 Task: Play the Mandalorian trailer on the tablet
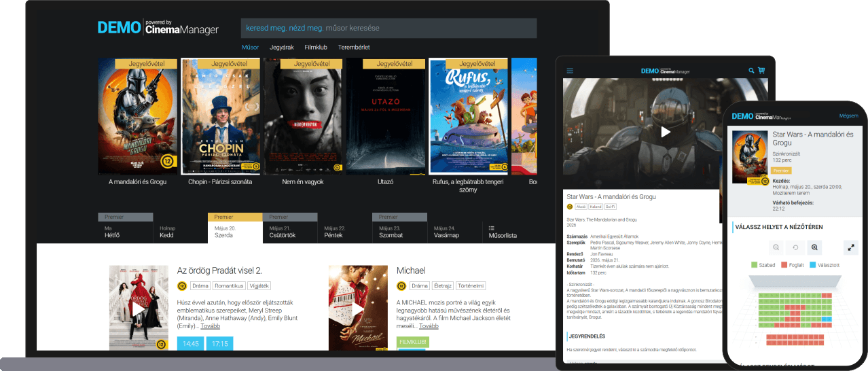coord(666,132)
